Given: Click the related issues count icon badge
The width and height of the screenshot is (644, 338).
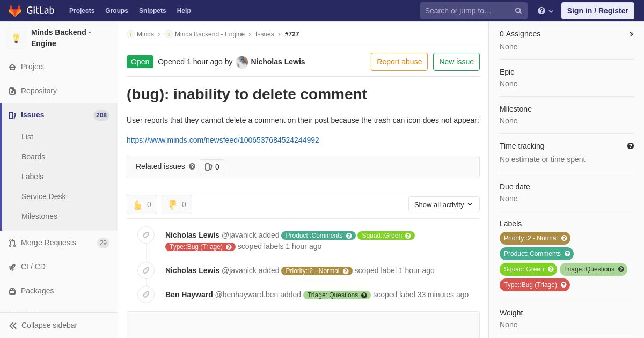Looking at the screenshot, I should tap(212, 167).
